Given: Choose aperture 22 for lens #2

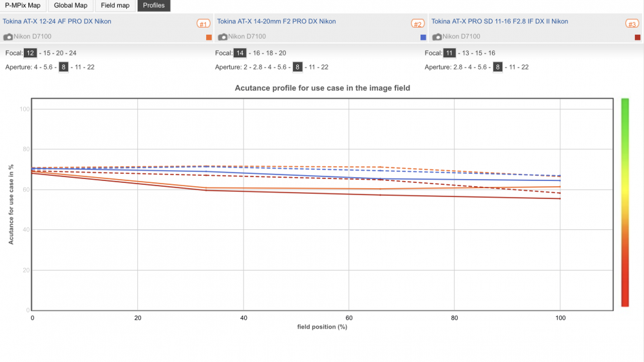Looking at the screenshot, I should [x=325, y=67].
